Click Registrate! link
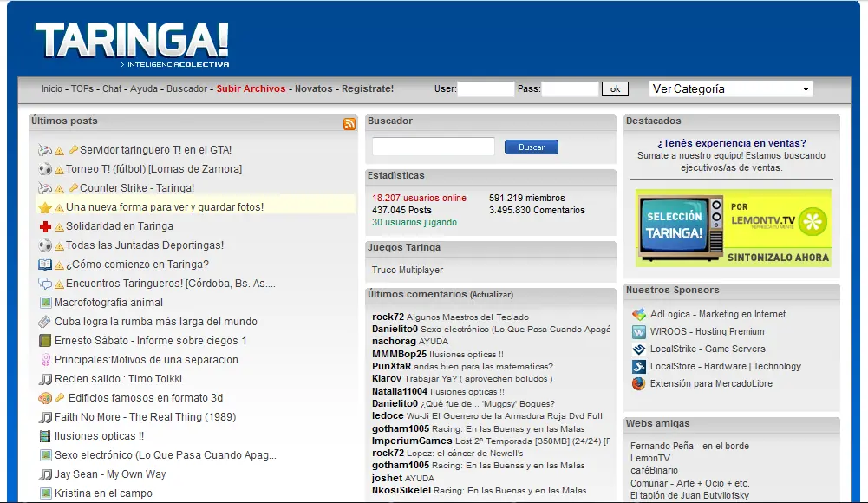This screenshot has height=503, width=868. coord(368,88)
